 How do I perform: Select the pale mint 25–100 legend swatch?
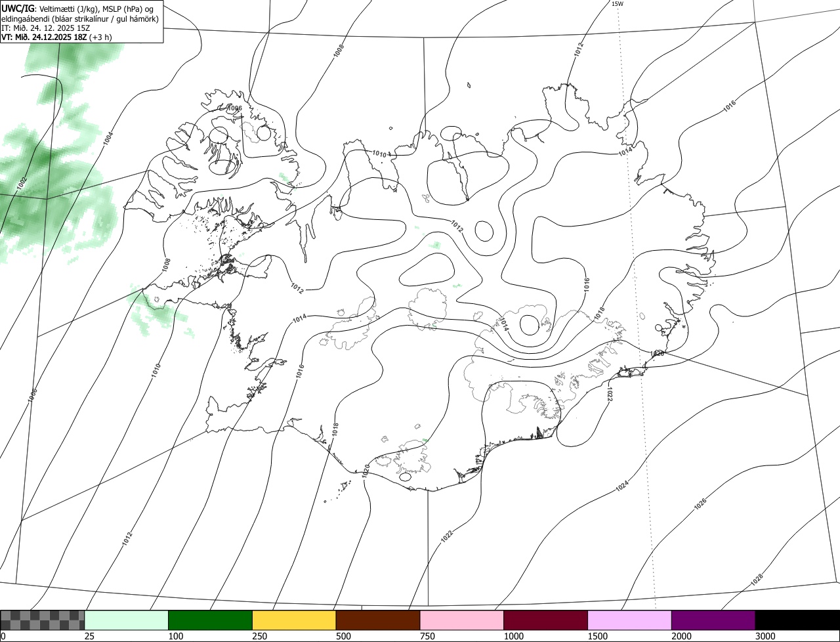(127, 620)
